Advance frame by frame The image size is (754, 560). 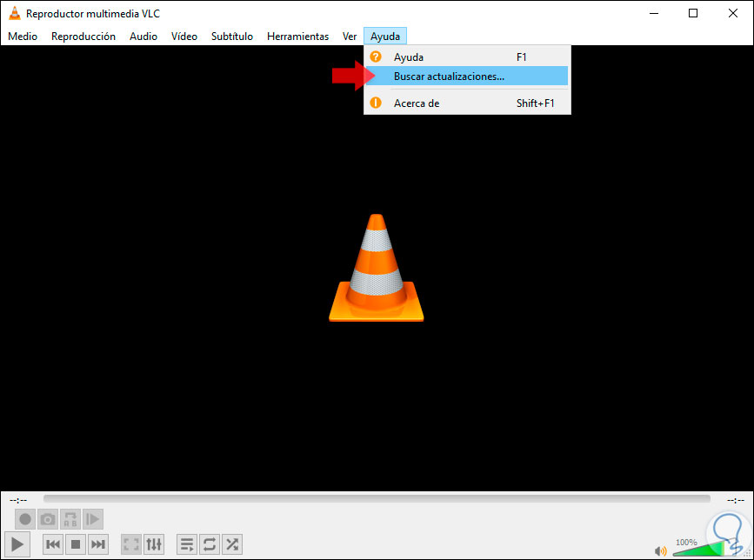pyautogui.click(x=93, y=519)
